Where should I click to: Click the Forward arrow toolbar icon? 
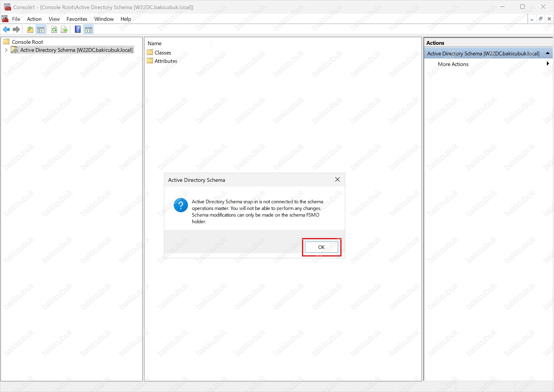(16, 29)
